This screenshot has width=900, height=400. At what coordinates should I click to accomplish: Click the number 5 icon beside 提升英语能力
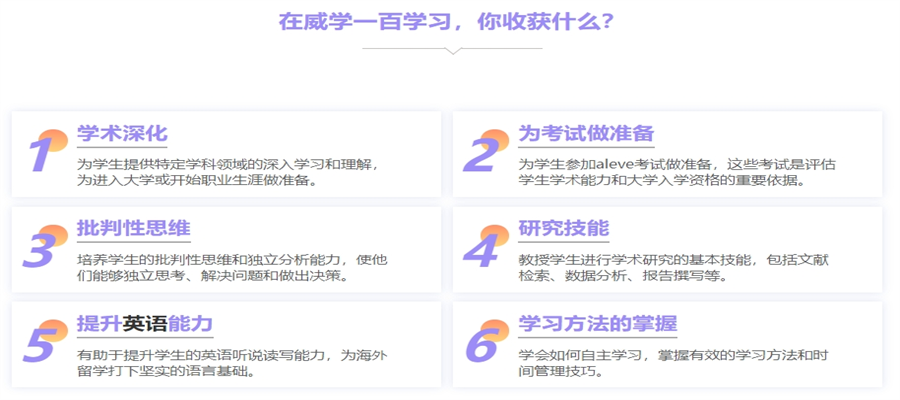click(44, 341)
